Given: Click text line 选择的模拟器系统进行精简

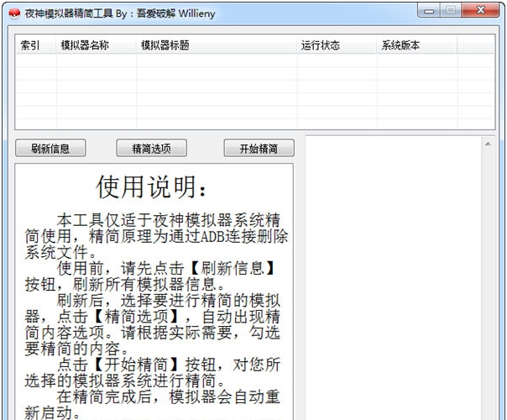Looking at the screenshot, I should click(x=124, y=381).
